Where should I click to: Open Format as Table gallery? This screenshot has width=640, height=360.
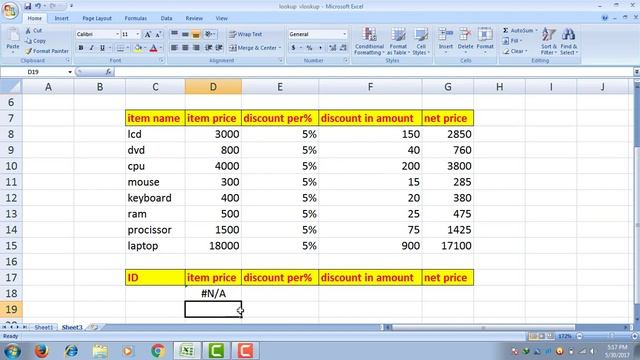[398, 41]
